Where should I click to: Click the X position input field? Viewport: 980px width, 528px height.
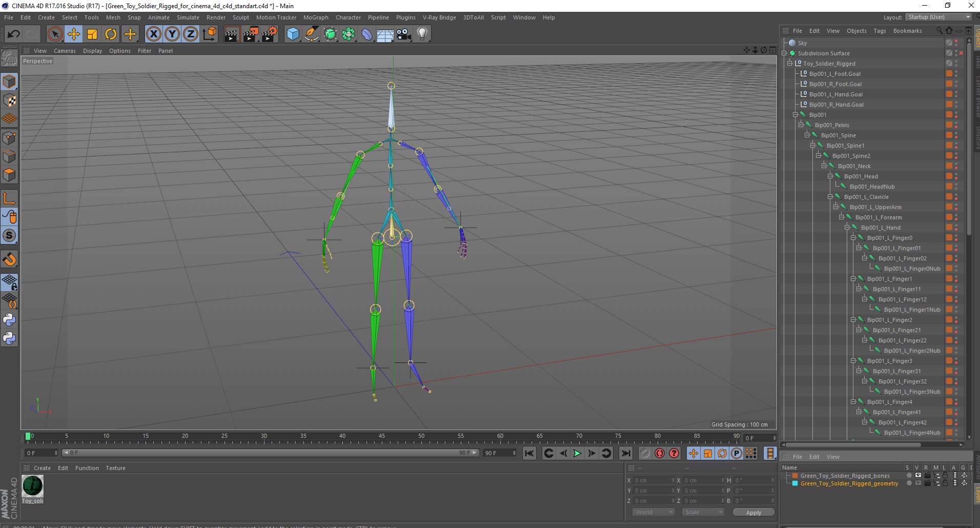pyautogui.click(x=655, y=480)
